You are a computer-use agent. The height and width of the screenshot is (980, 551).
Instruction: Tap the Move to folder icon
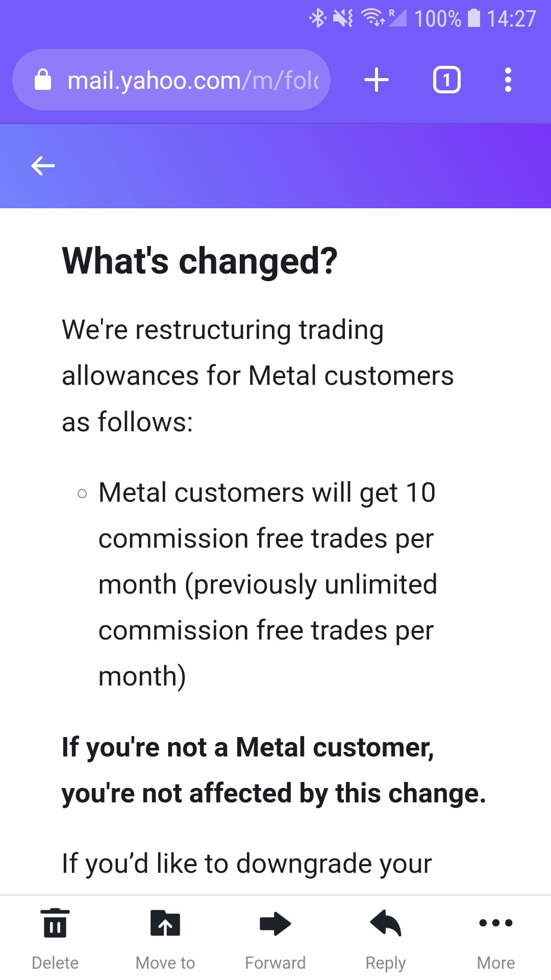coord(165,923)
